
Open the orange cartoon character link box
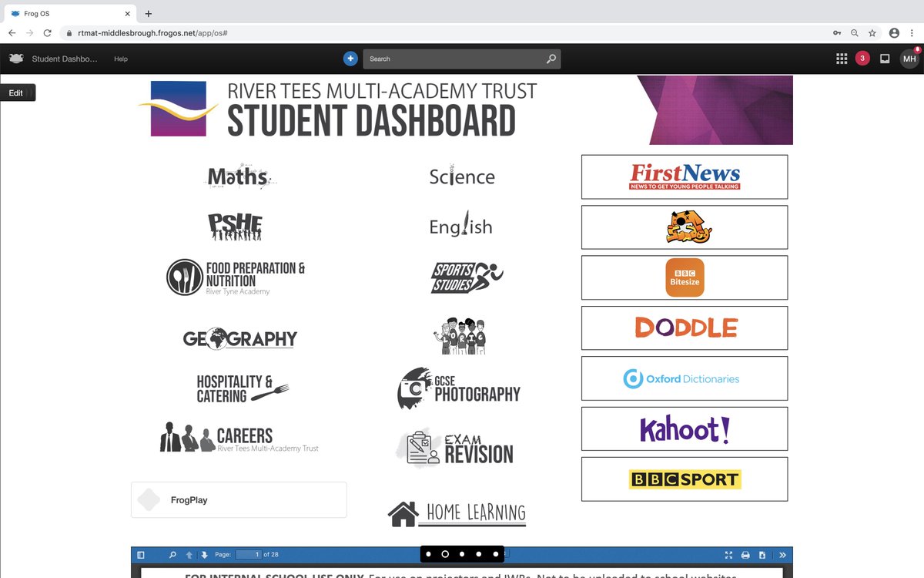tap(685, 227)
